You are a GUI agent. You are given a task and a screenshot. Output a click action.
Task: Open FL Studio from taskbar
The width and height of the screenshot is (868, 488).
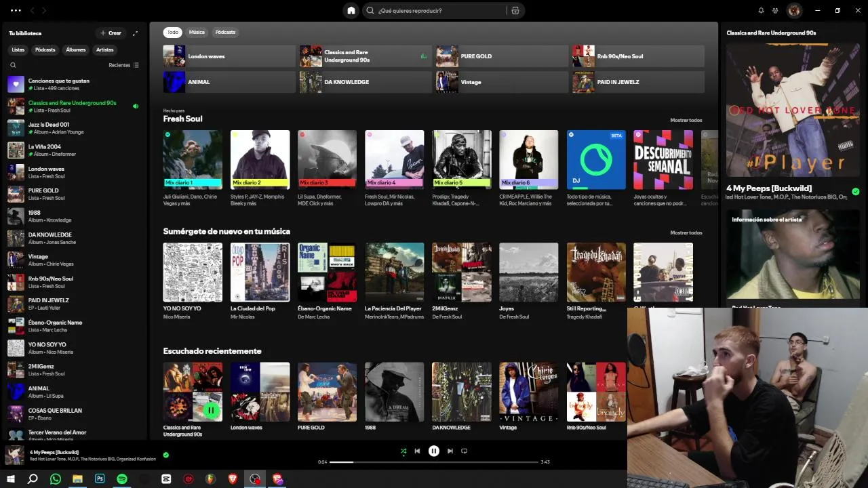tap(211, 479)
